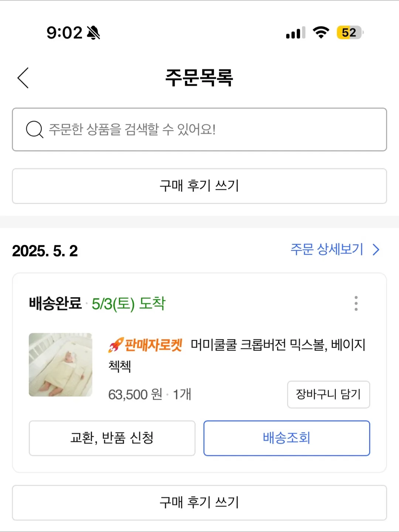Open the 주문 상세보기 chevron arrow
This screenshot has height=532, width=399.
coord(376,250)
